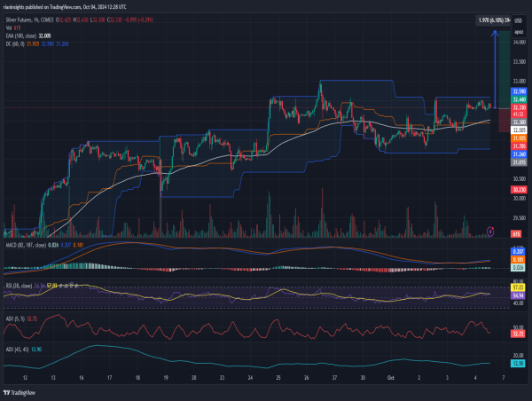This screenshot has height=401, width=532.
Task: Open the USD currency selector
Action: [x=518, y=20]
